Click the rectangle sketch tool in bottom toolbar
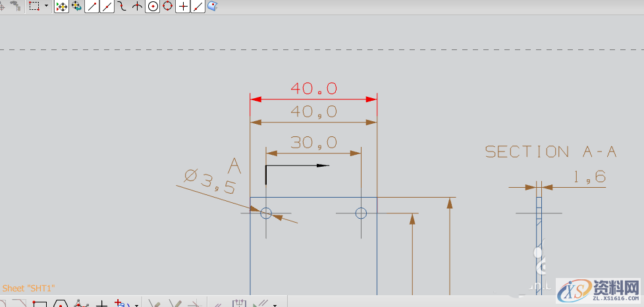The height and width of the screenshot is (307, 644). (x=40, y=304)
